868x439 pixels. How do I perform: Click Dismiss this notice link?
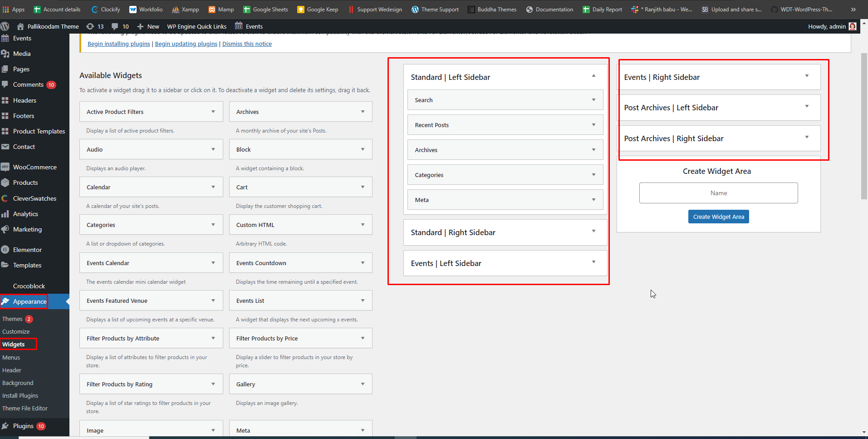[x=247, y=44]
